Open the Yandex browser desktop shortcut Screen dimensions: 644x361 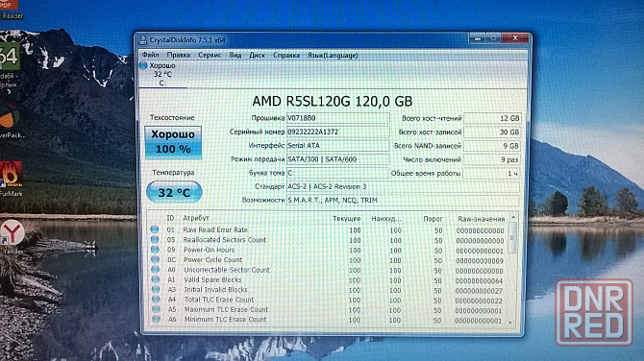(x=12, y=237)
